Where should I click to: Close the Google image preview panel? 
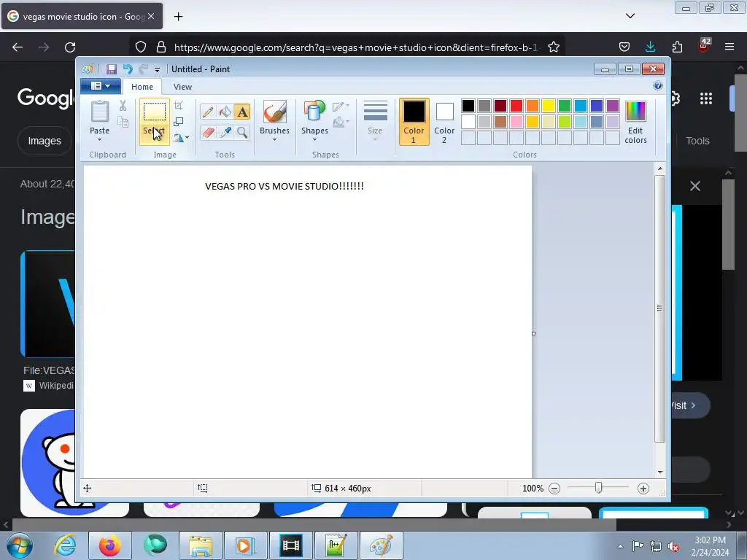click(695, 186)
